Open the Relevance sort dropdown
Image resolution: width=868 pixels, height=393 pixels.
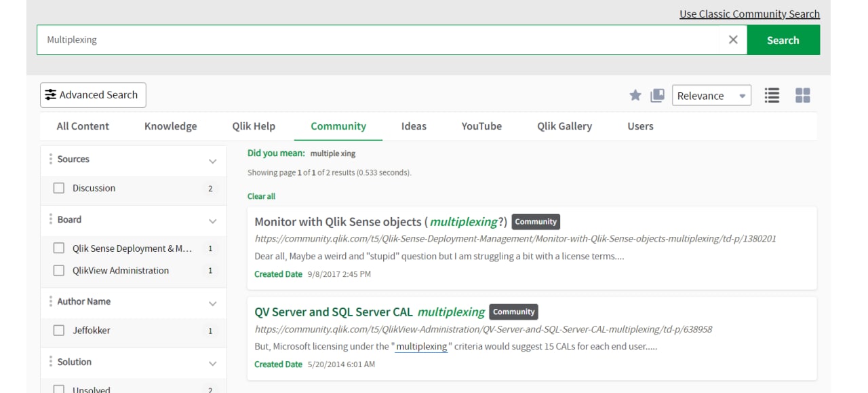pos(711,96)
